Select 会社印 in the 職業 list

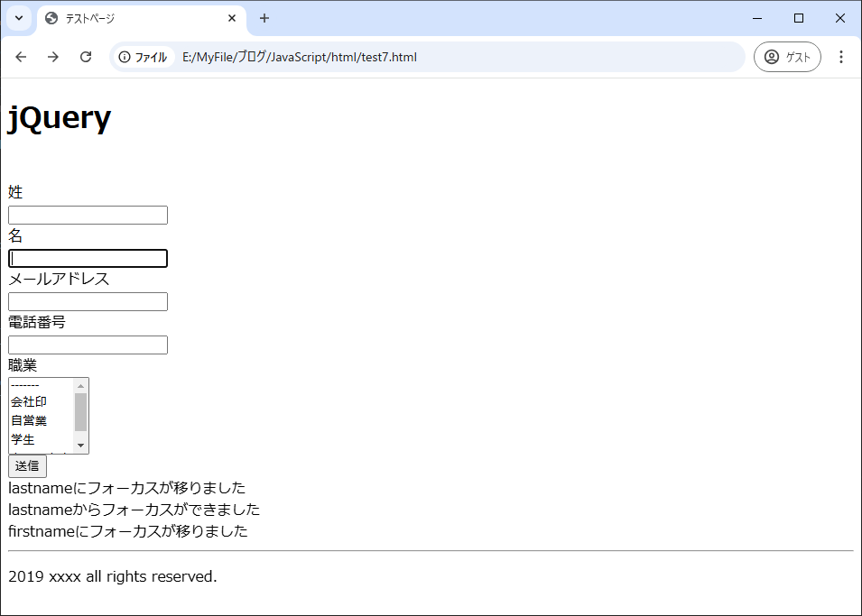42,401
